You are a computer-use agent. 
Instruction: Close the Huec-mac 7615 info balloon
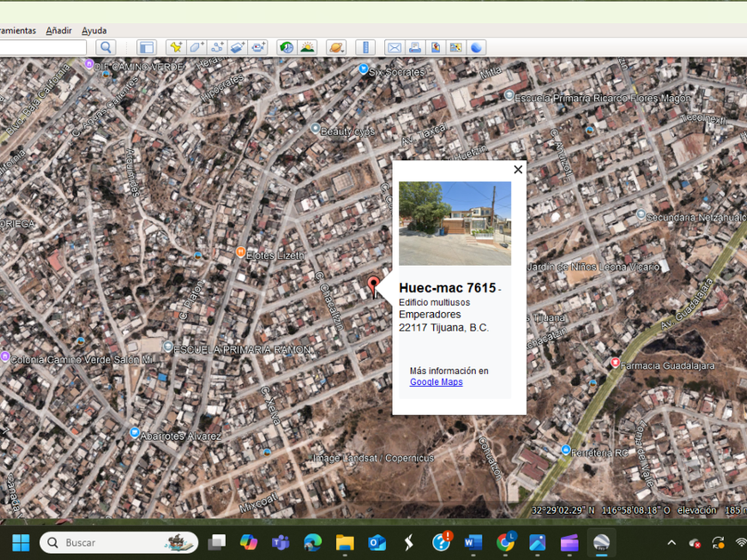click(x=518, y=170)
